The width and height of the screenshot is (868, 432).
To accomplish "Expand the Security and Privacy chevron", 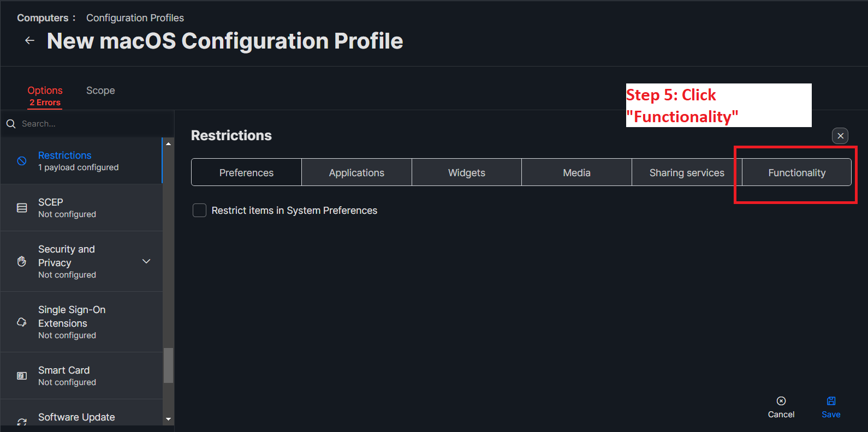I will point(146,261).
